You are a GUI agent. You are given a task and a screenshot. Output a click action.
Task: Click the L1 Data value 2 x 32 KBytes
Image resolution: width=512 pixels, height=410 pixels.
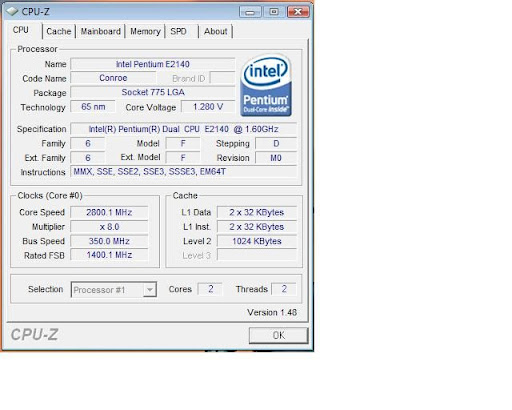pyautogui.click(x=257, y=212)
